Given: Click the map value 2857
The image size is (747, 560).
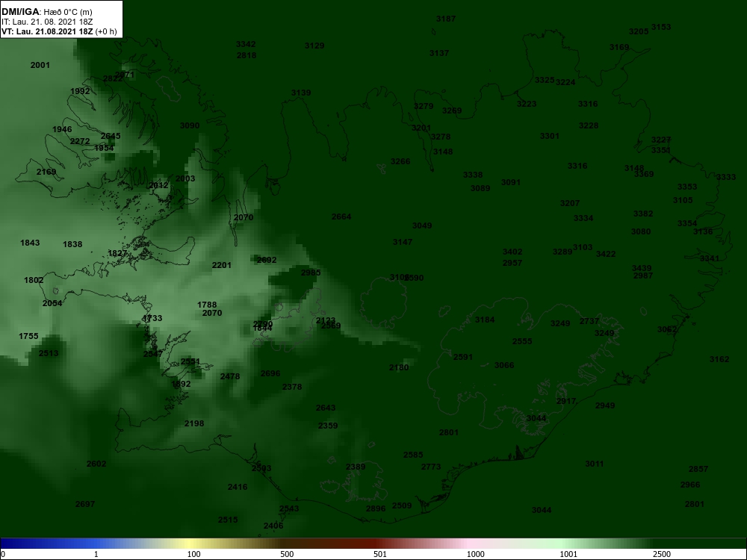Looking at the screenshot, I should [x=698, y=470].
